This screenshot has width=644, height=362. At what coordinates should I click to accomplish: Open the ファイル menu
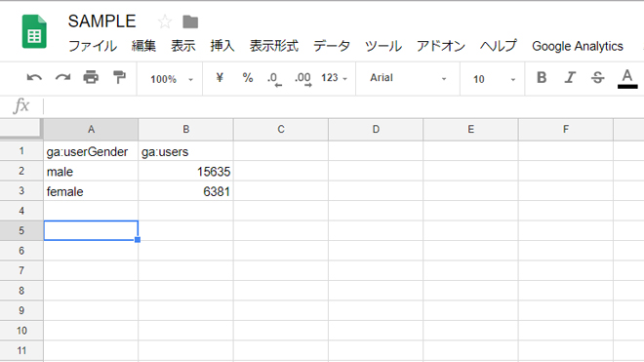click(x=93, y=46)
